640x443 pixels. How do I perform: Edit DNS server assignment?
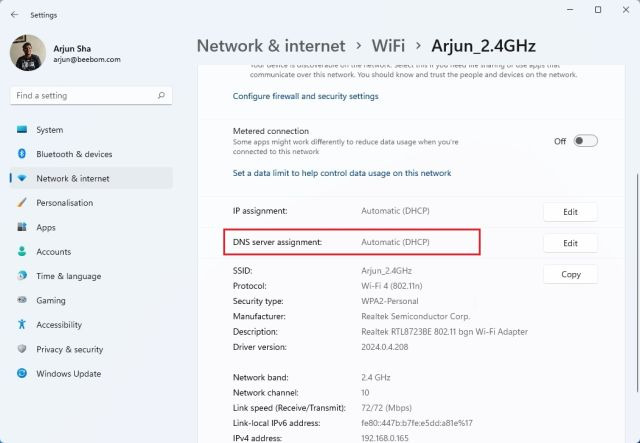pos(570,243)
